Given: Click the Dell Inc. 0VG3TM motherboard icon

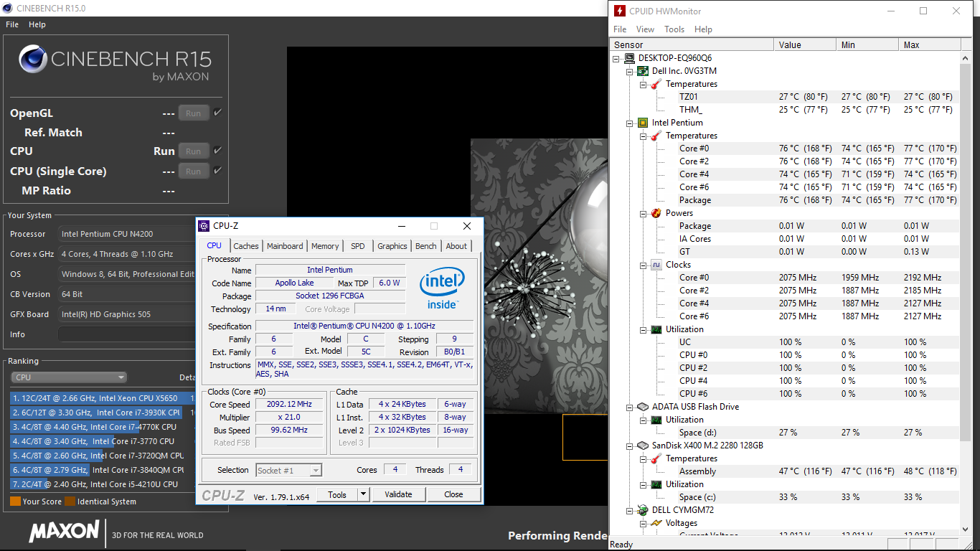Looking at the screenshot, I should (x=644, y=71).
